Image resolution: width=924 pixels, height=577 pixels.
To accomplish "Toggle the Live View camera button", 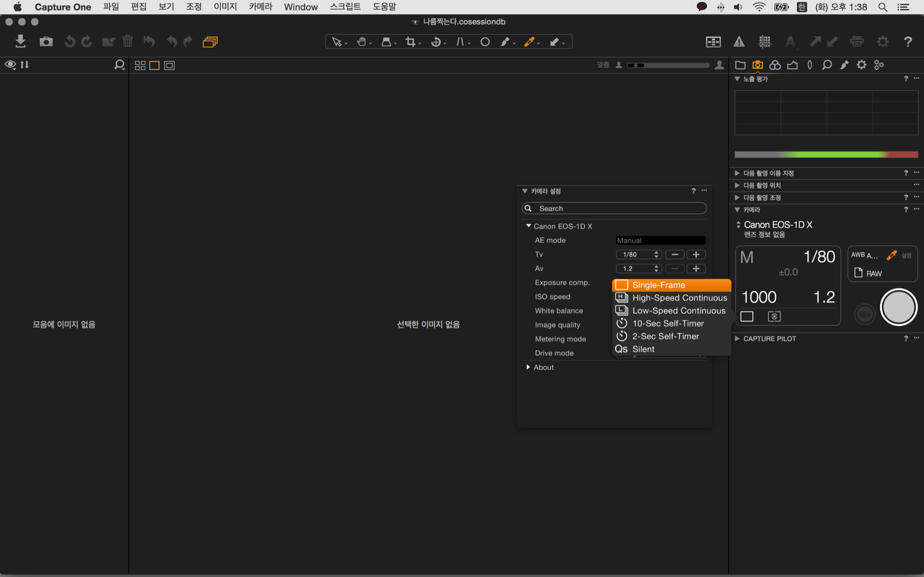I will click(864, 314).
